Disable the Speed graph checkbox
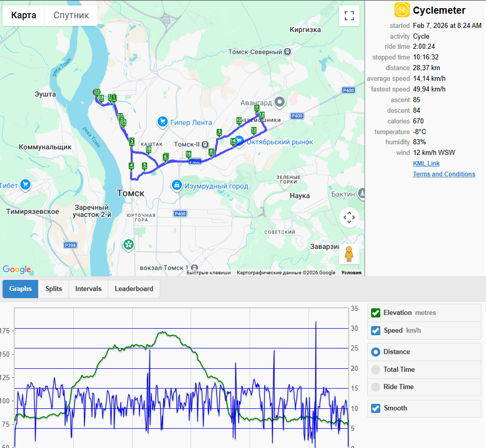Image resolution: width=486 pixels, height=448 pixels. point(375,331)
